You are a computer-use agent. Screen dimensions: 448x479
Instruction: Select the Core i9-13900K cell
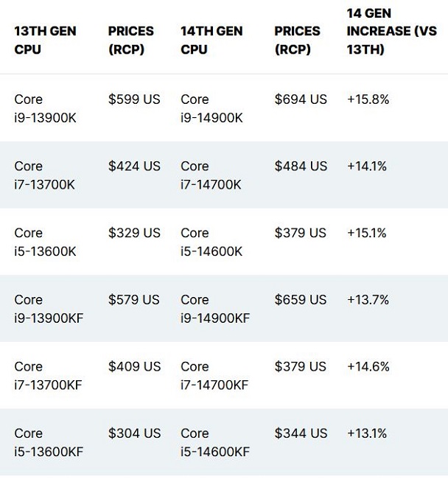[45, 108]
